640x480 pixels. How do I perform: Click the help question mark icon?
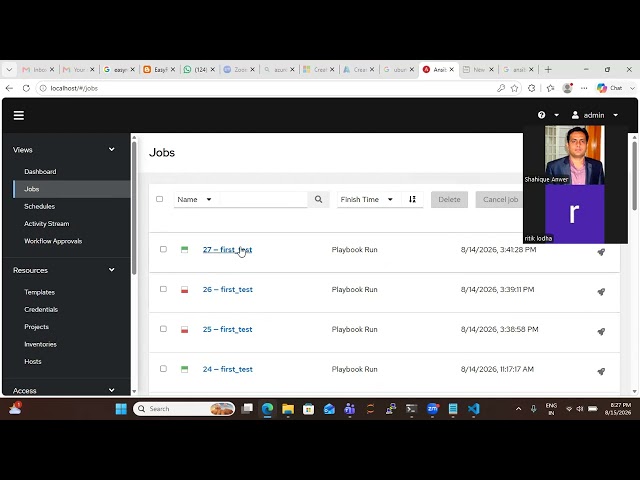(541, 115)
